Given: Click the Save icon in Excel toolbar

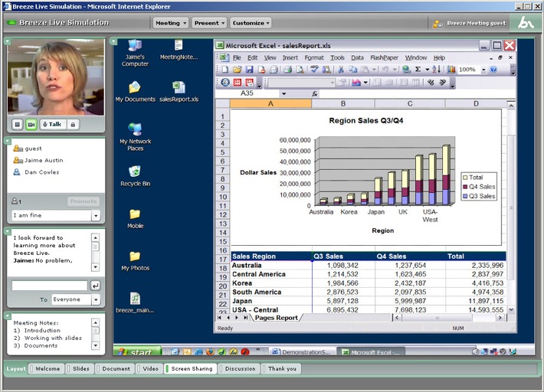Looking at the screenshot, I should pyautogui.click(x=249, y=70).
